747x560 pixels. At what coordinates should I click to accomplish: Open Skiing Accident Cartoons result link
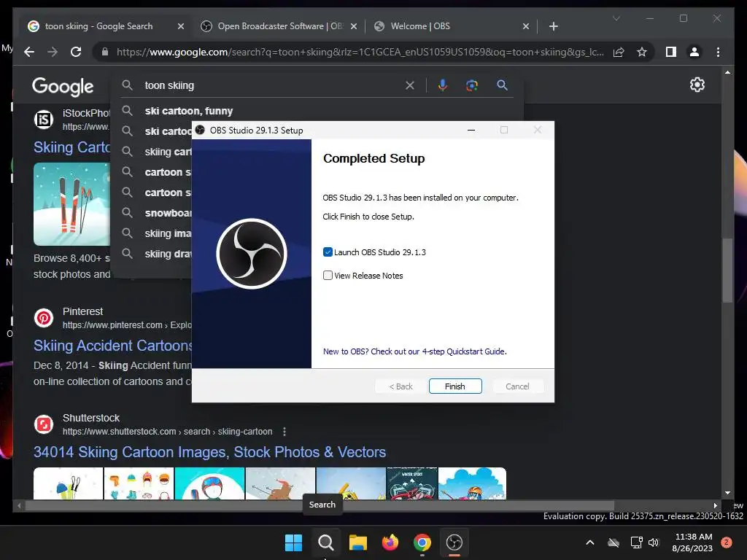(x=112, y=345)
